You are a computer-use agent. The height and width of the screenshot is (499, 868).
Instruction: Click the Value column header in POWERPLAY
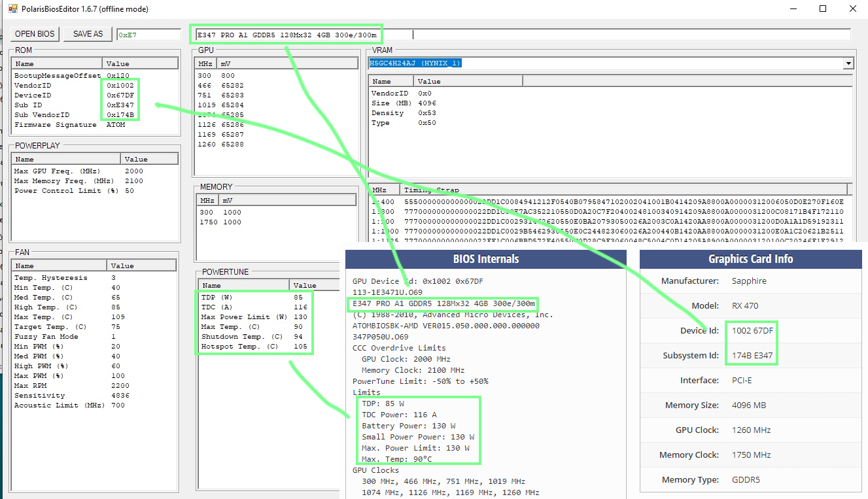click(150, 159)
